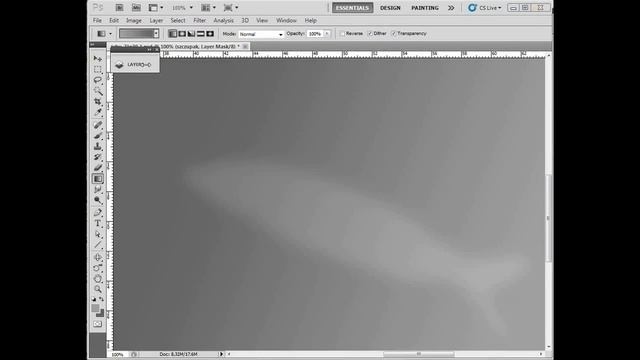Open the Filter menu

click(x=199, y=20)
